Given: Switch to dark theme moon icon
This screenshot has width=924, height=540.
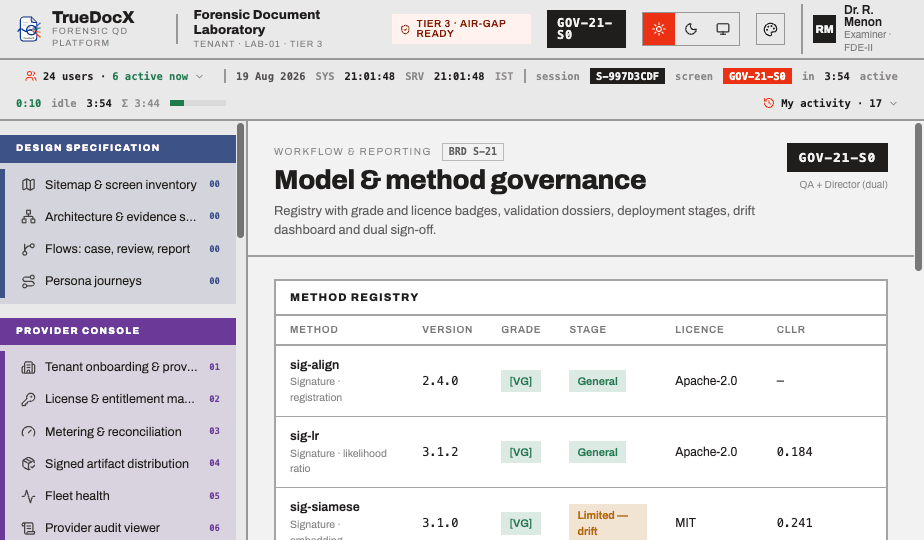Looking at the screenshot, I should [x=691, y=29].
